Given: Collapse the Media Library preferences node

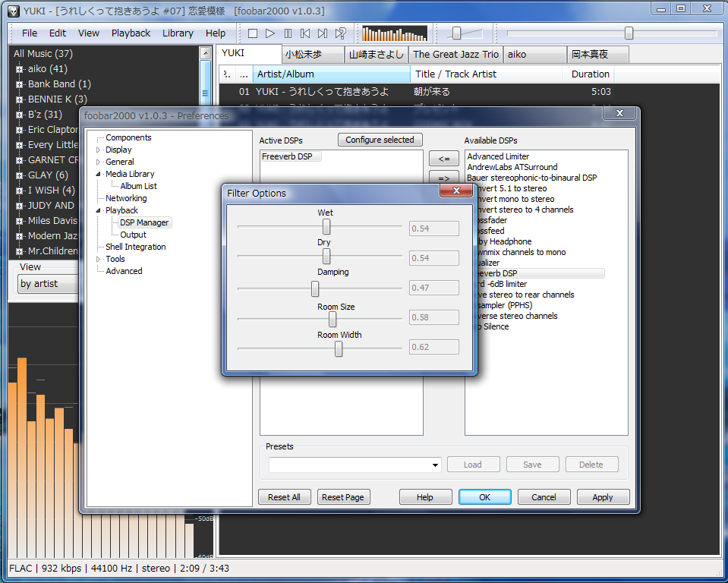Looking at the screenshot, I should 99,174.
